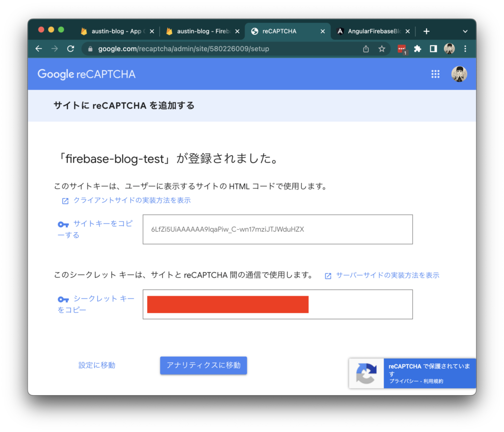Expand the external-link icon beside サーバーサイドの実装方法を表示

tap(327, 276)
